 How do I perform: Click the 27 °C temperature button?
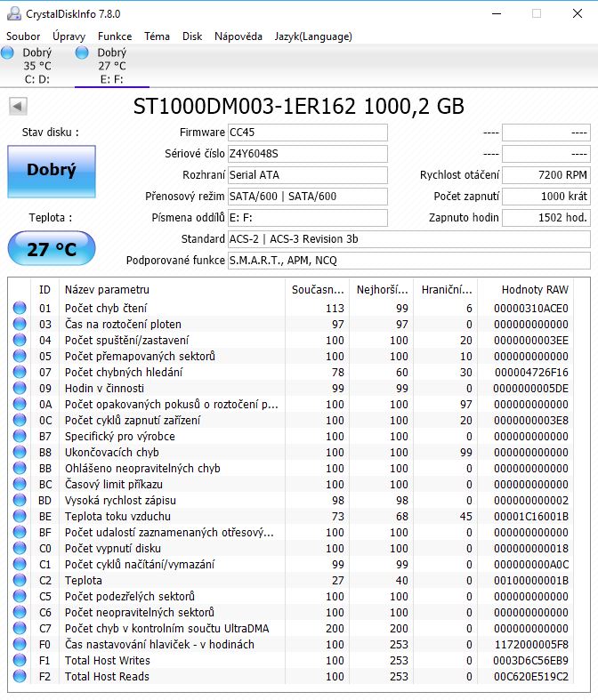click(x=52, y=249)
